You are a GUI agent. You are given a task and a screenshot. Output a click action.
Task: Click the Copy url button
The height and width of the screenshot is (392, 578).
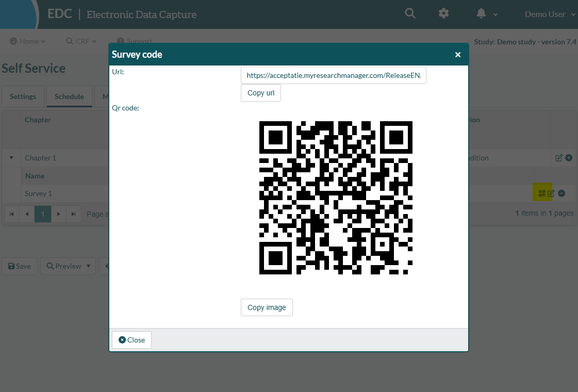coord(261,93)
